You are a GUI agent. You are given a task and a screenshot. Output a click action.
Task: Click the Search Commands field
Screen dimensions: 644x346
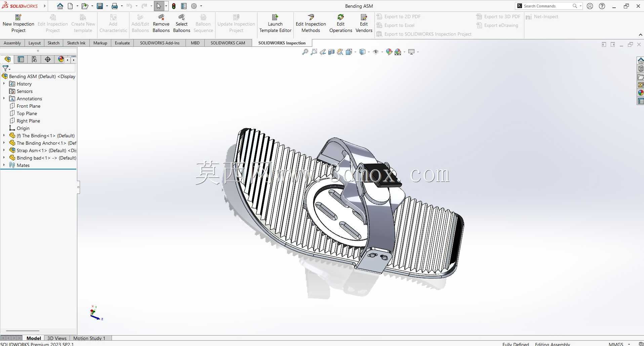point(548,6)
